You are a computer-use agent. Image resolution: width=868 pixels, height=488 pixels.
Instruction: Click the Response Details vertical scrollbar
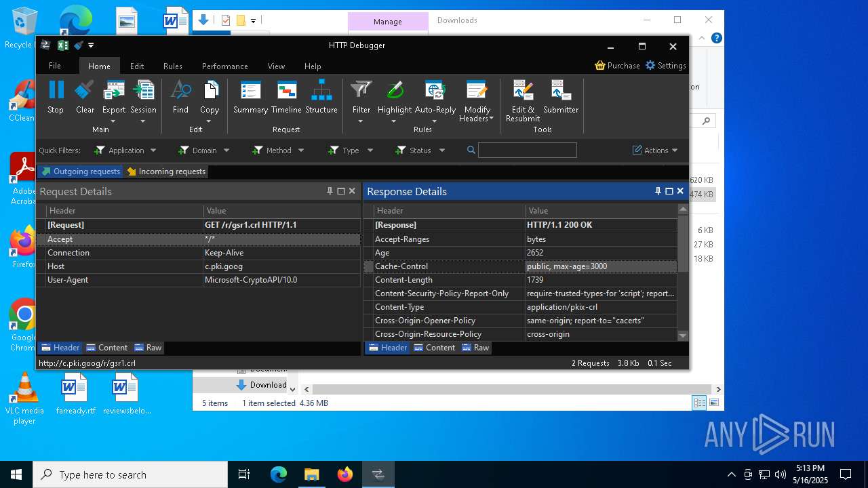683,272
